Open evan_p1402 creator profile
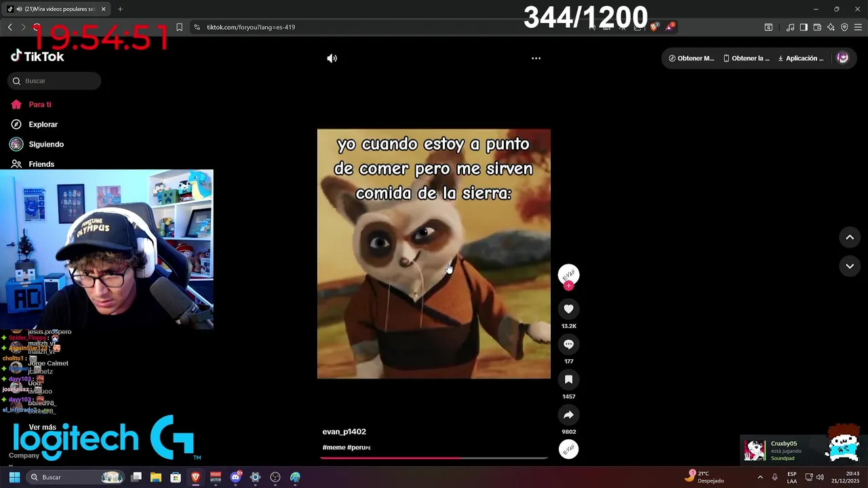 [x=344, y=432]
